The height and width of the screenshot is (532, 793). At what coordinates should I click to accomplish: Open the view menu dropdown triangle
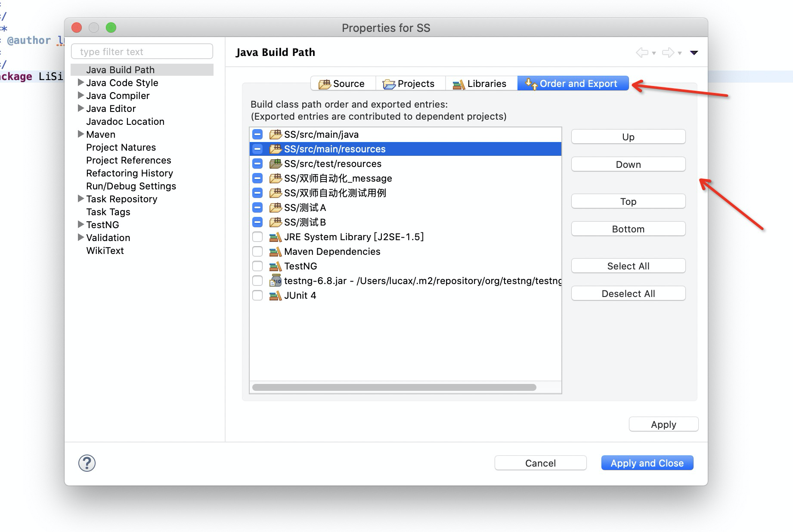point(694,53)
